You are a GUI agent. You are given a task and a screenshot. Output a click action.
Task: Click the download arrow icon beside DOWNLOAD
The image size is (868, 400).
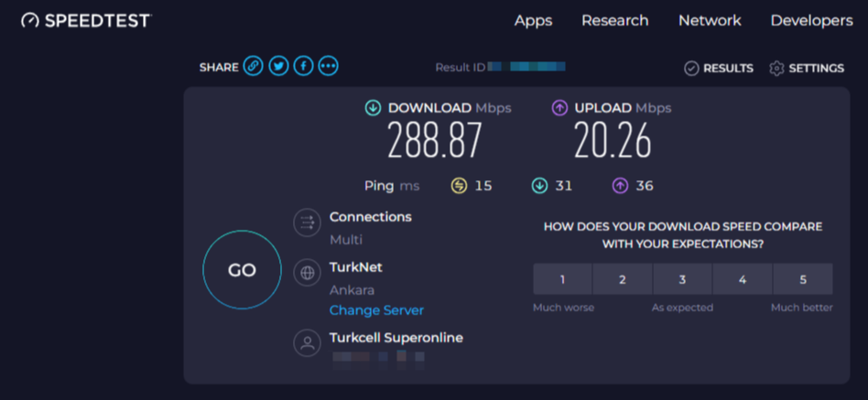373,108
